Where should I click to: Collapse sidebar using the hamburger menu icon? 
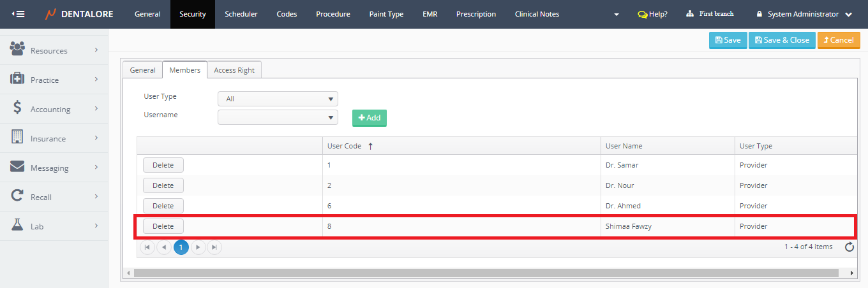click(x=19, y=14)
